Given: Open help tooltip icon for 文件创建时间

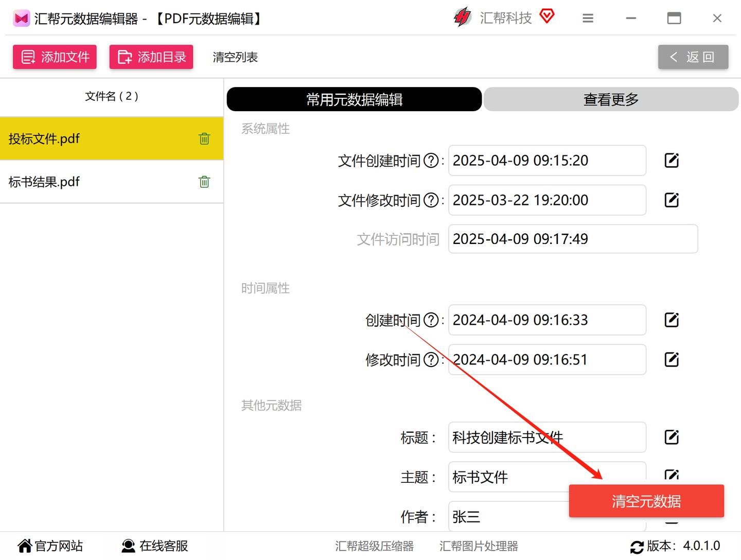Looking at the screenshot, I should pos(431,161).
